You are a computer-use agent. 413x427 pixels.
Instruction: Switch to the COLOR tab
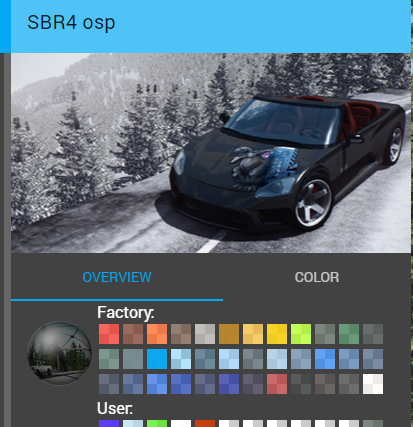[317, 277]
